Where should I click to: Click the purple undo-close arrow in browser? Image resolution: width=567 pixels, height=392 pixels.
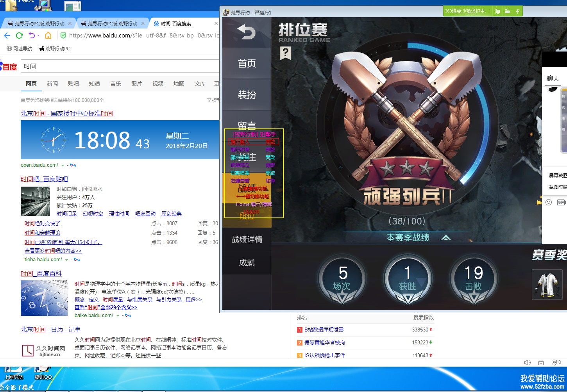pyautogui.click(x=32, y=36)
